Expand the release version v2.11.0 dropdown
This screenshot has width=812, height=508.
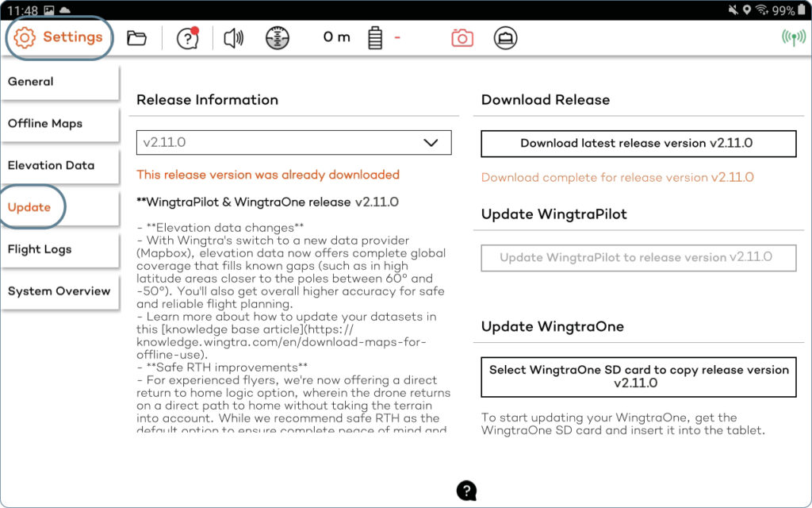(x=293, y=142)
